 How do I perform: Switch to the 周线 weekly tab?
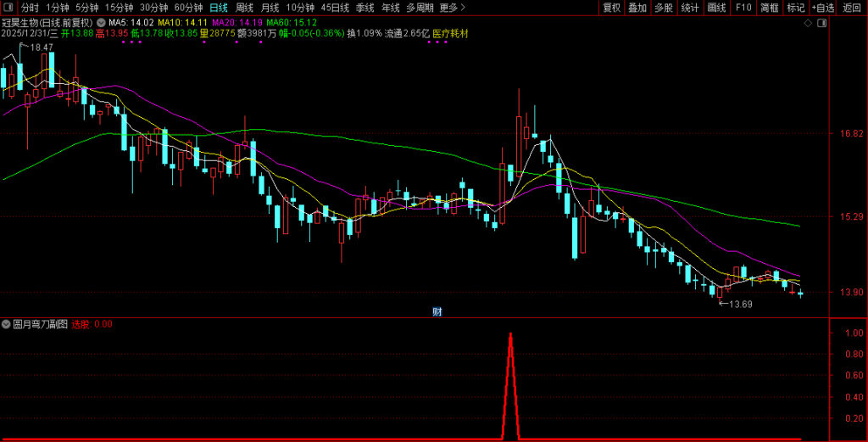[x=244, y=8]
